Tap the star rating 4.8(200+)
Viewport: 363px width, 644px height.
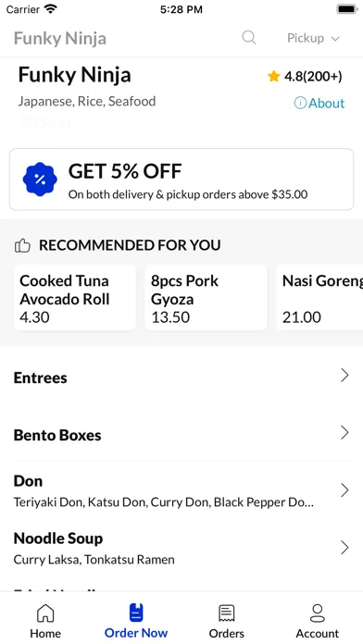click(305, 77)
